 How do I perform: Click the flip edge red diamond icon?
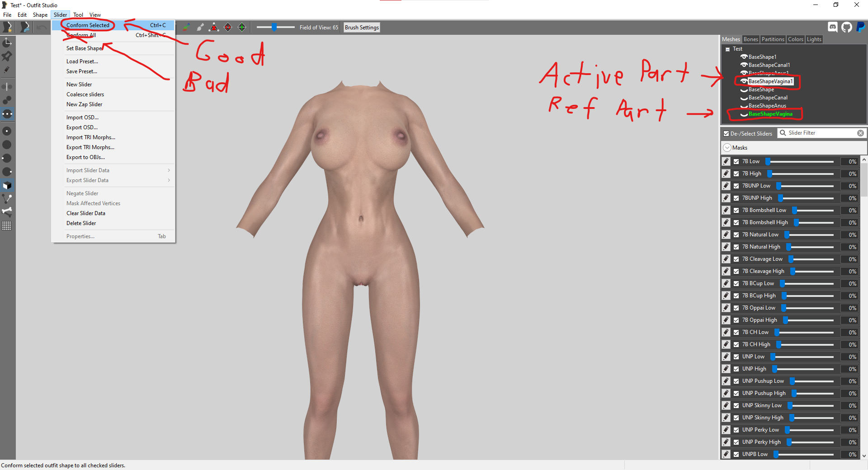tap(228, 28)
